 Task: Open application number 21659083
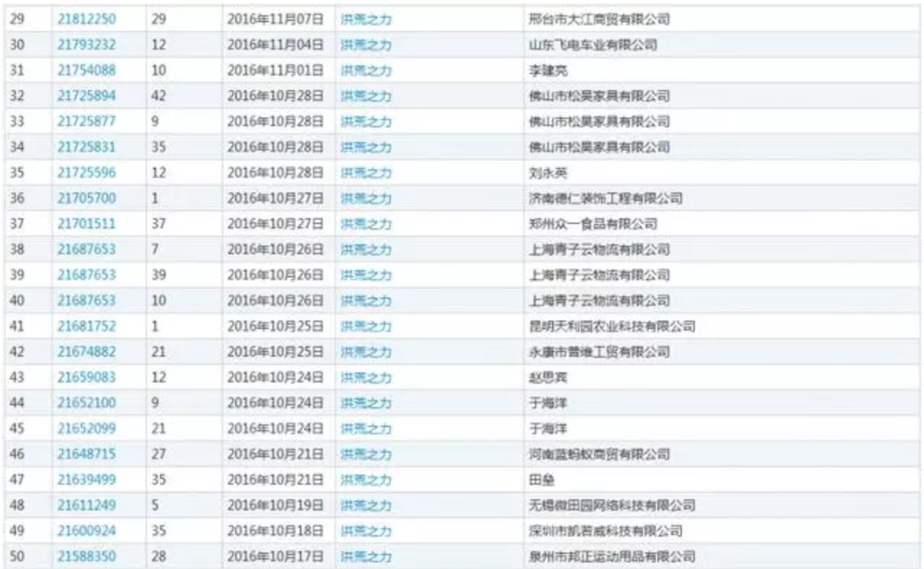point(86,377)
